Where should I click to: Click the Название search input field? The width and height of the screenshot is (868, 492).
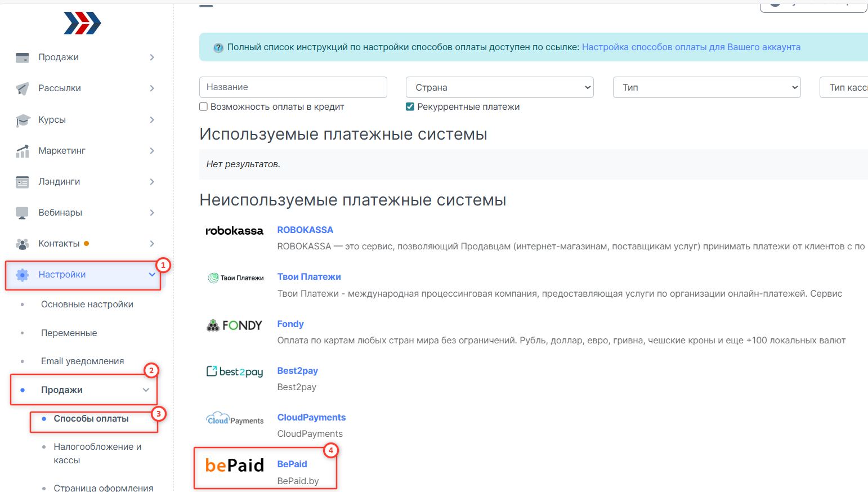click(293, 87)
